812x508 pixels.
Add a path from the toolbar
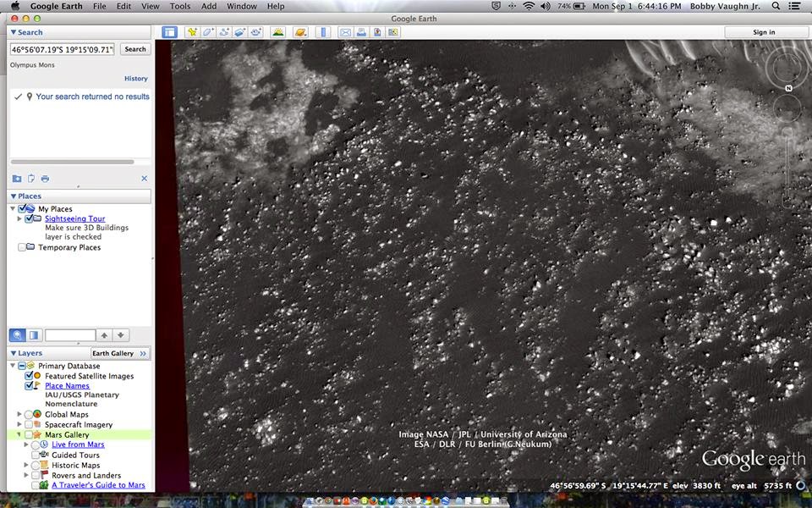pos(224,32)
